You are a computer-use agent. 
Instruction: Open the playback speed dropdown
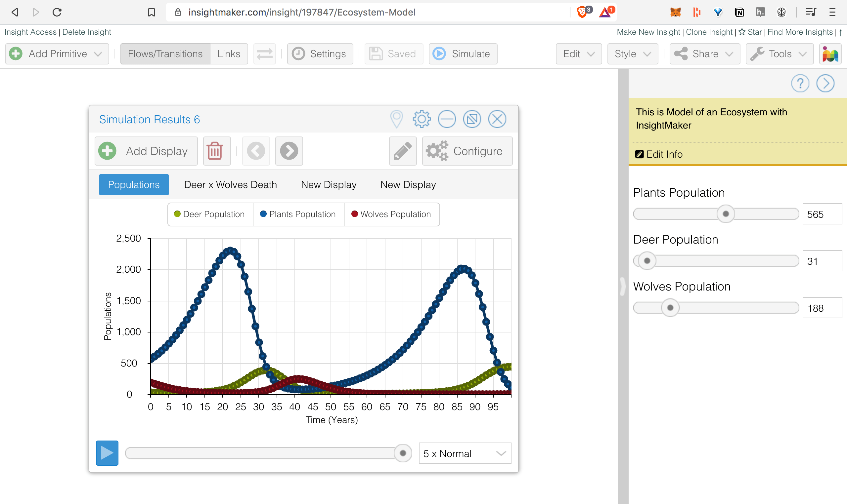pos(464,453)
